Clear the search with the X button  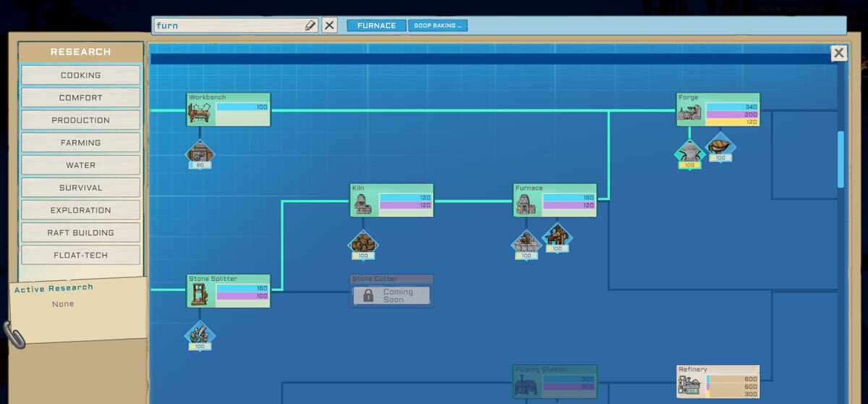(329, 25)
